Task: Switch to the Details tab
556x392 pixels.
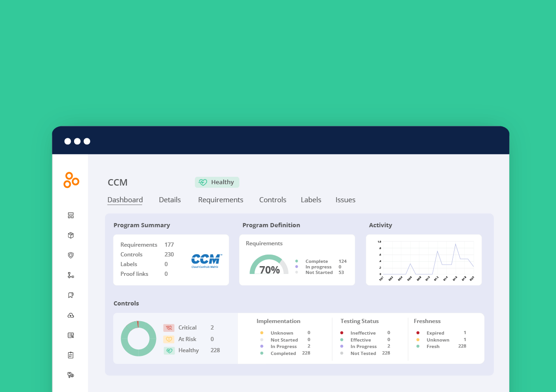Action: click(x=169, y=200)
